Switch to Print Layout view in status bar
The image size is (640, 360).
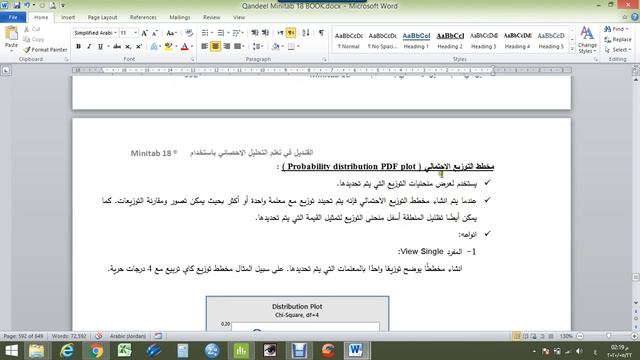pyautogui.click(x=516, y=336)
